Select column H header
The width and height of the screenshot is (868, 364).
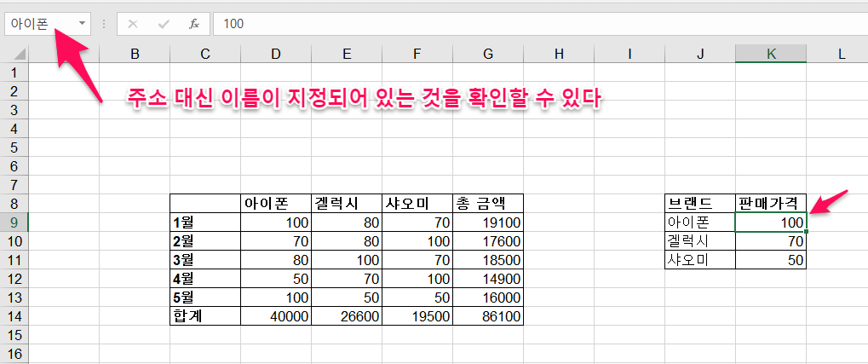(559, 54)
